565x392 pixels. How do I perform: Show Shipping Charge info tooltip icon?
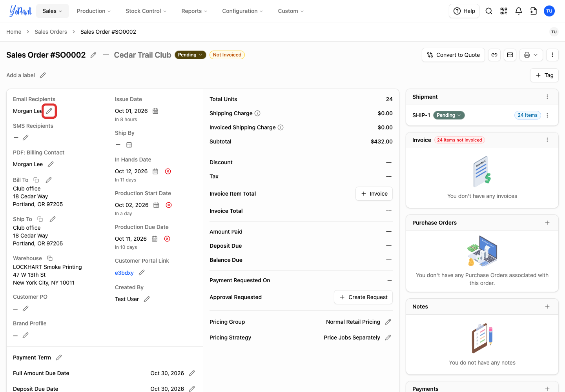tap(257, 113)
